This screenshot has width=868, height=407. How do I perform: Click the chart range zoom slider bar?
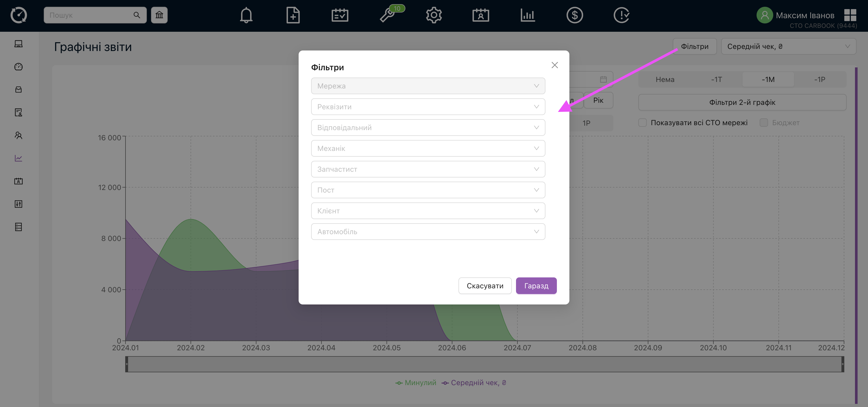485,364
